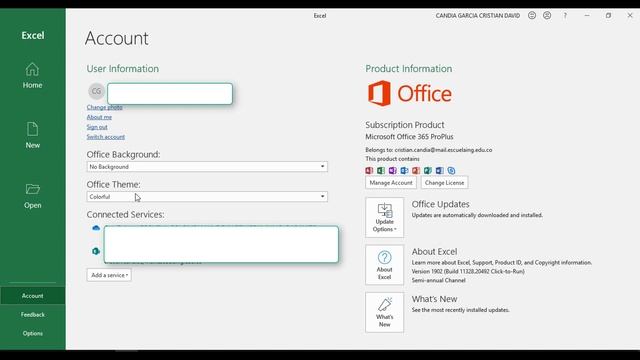Click the Manage Account button
640x360 pixels.
[391, 182]
